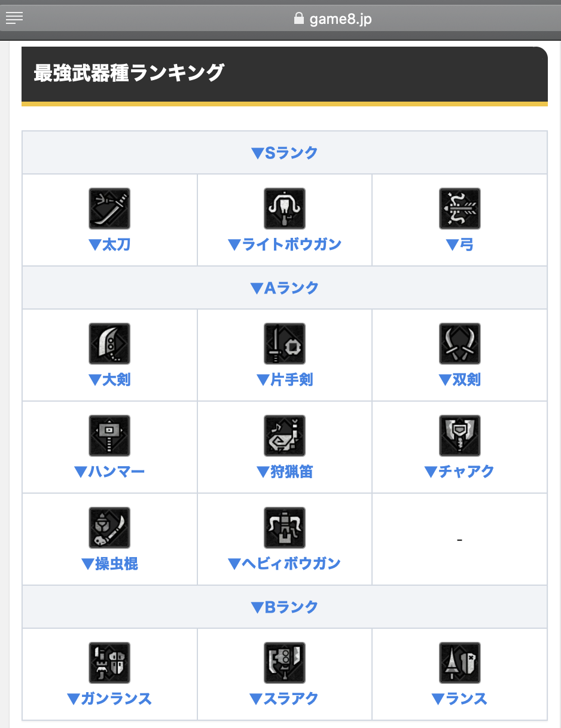The width and height of the screenshot is (561, 728).
Task: Click the Heavy Bowgun weapon icon
Action: coord(285,528)
